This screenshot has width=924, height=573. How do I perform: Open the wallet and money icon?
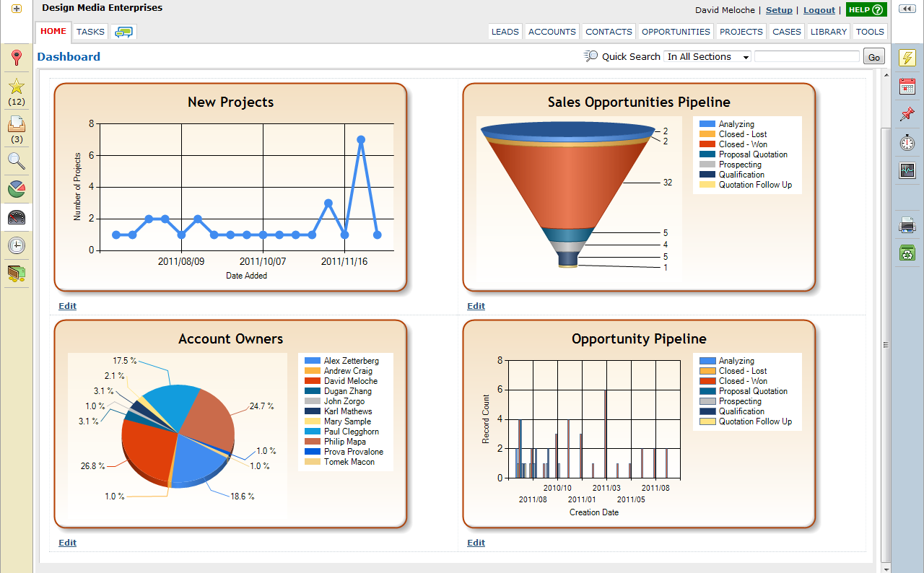[17, 274]
